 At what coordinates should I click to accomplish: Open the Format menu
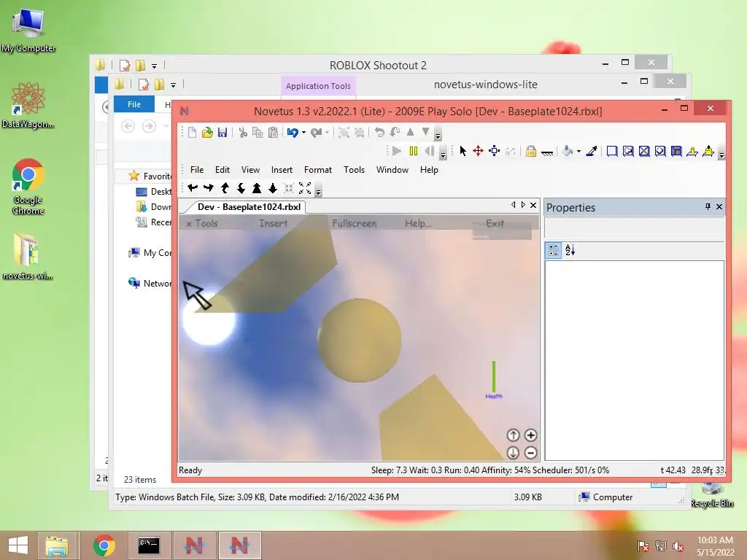pyautogui.click(x=318, y=169)
